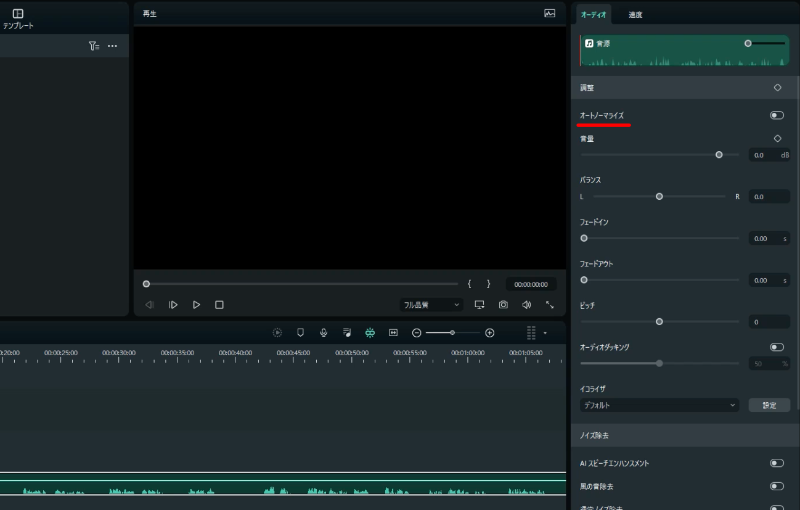800x510 pixels.
Task: Click the pitch slider handle
Action: (x=659, y=322)
